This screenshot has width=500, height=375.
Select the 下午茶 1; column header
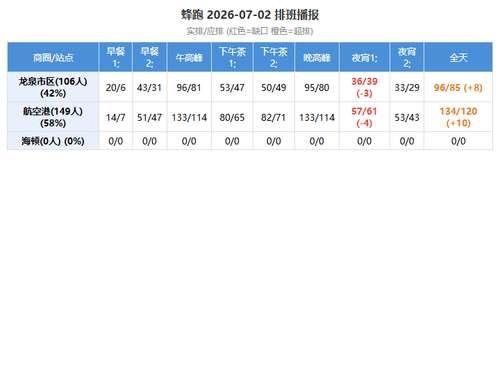[x=232, y=57]
